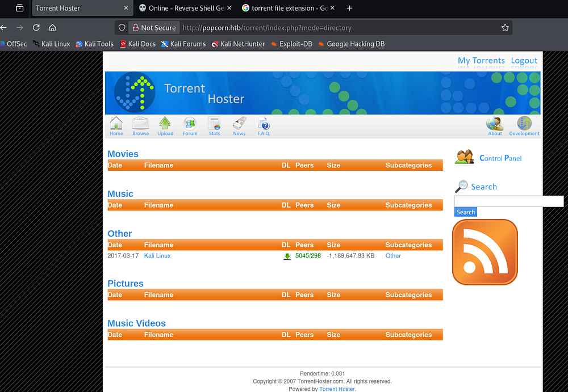The height and width of the screenshot is (392, 568).
Task: Click the My Torrents link
Action: 481,61
